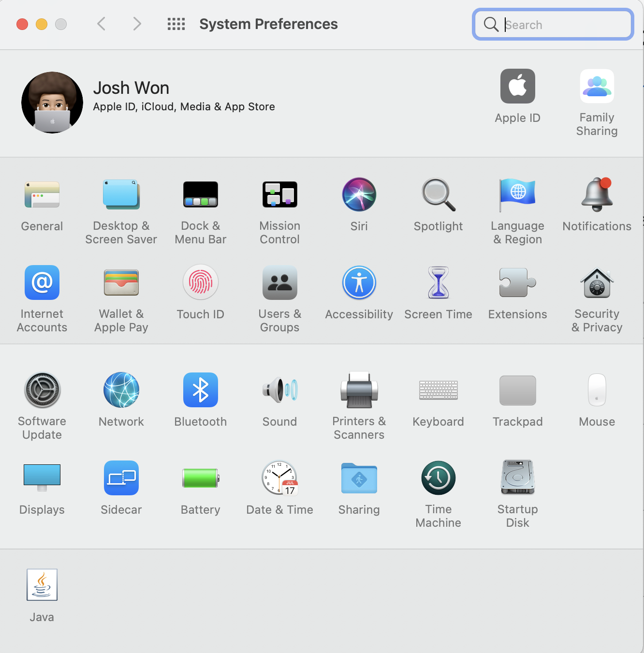Open Sharing preferences
Screen dimensions: 644x653
pos(359,478)
